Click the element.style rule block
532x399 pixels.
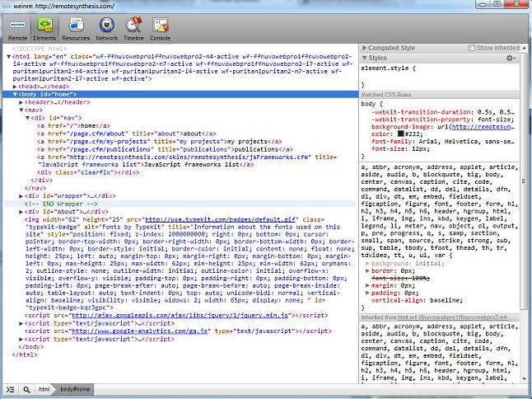440,77
